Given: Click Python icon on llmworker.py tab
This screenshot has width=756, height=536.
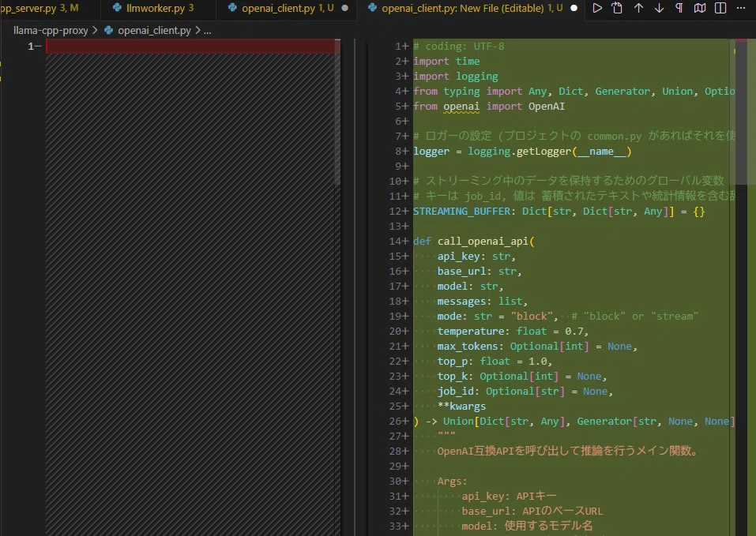Looking at the screenshot, I should pos(117,8).
